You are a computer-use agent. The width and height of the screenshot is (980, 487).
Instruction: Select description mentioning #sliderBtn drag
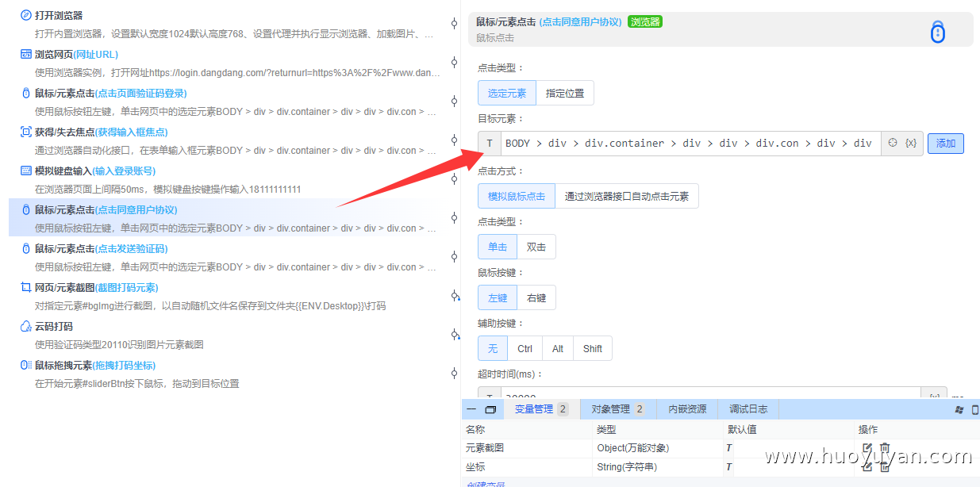[x=136, y=384]
